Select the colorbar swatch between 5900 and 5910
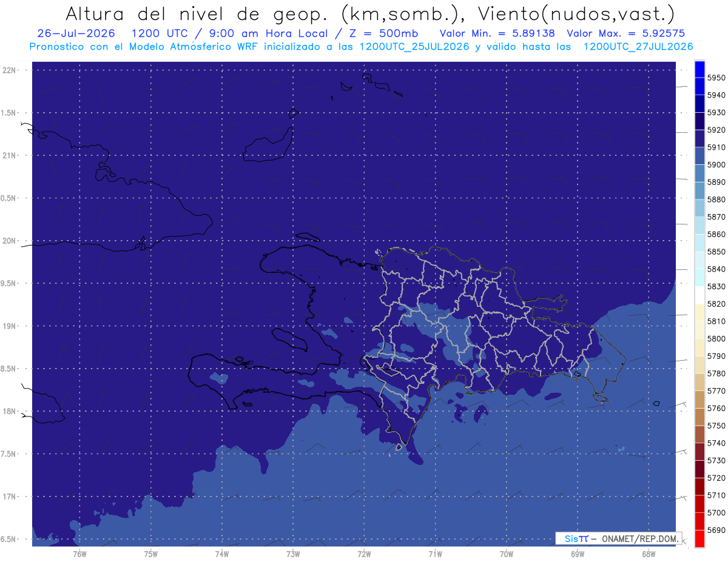Screen dimensions: 728x562 coord(699,156)
